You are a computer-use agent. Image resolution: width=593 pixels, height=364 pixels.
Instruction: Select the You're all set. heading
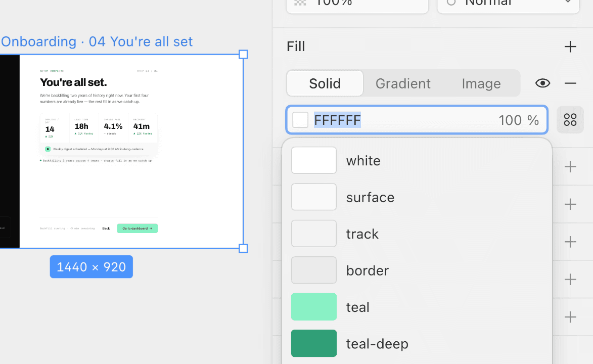click(x=73, y=82)
